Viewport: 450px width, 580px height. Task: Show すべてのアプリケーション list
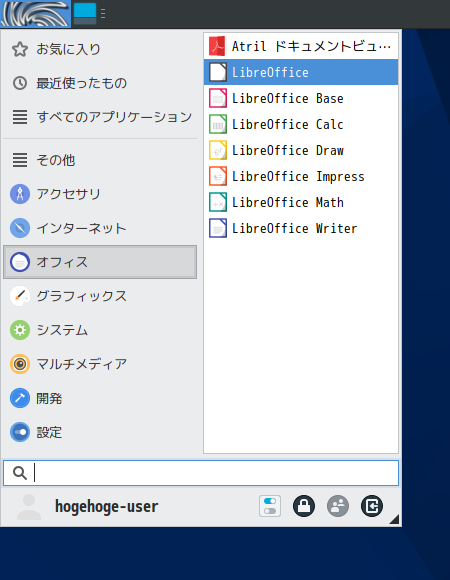(100, 117)
